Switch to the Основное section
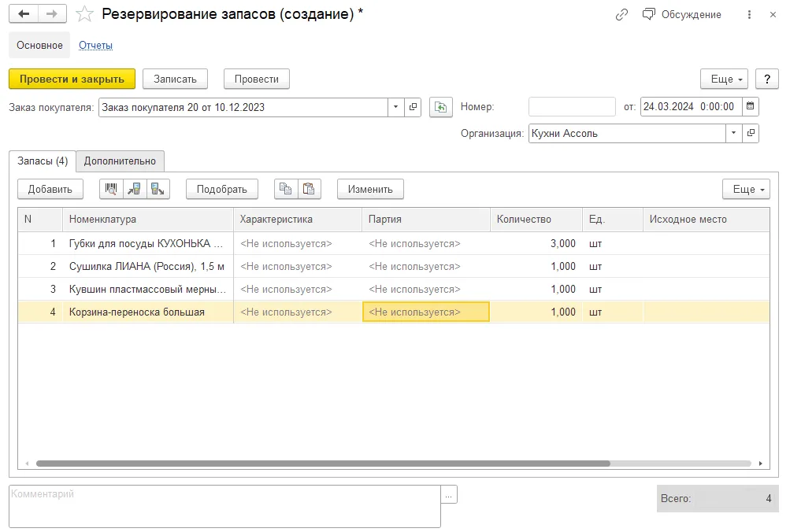This screenshot has width=790, height=532. tap(39, 46)
